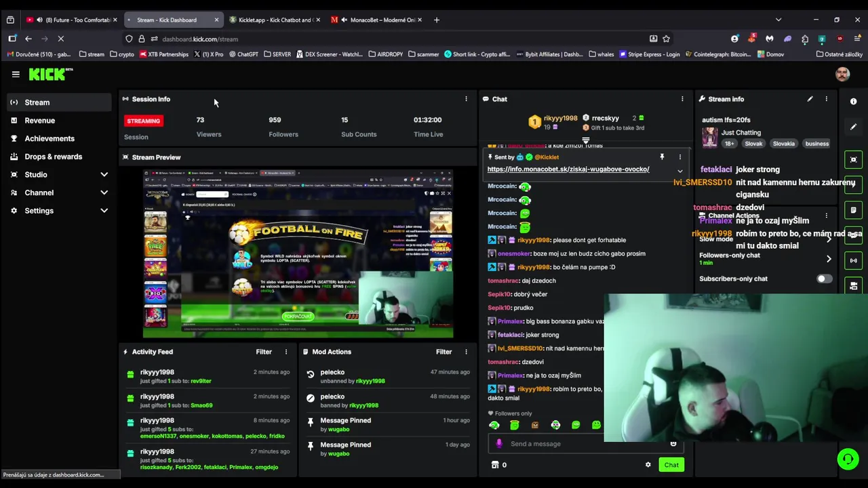868x488 pixels.
Task: Open Revenue in the sidebar
Action: click(x=58, y=121)
